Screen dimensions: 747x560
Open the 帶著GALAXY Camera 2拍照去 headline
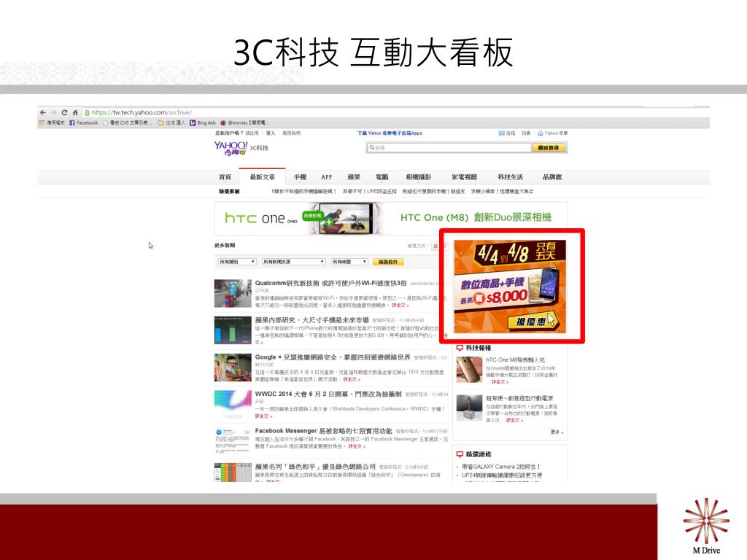pyautogui.click(x=500, y=467)
